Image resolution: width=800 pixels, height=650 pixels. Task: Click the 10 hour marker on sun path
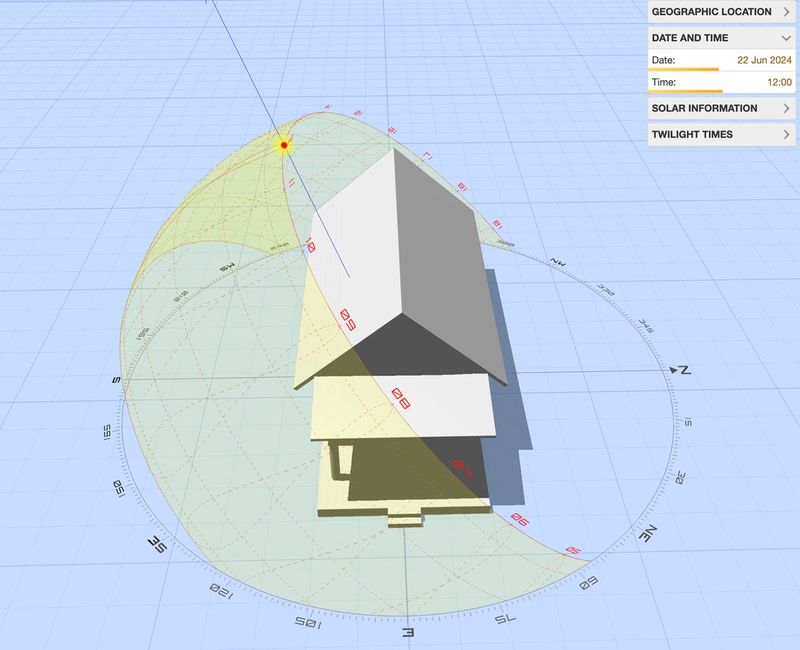310,245
